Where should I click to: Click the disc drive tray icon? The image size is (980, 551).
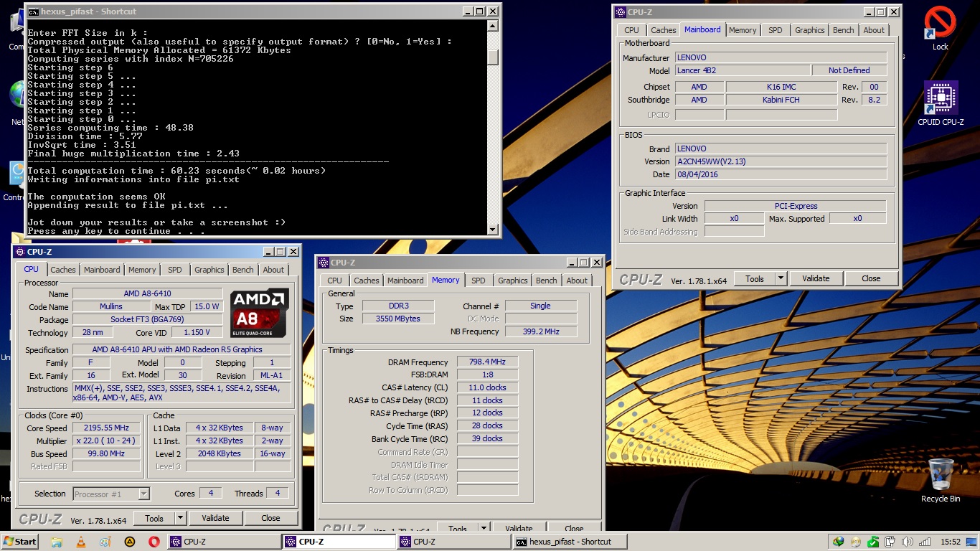855,542
